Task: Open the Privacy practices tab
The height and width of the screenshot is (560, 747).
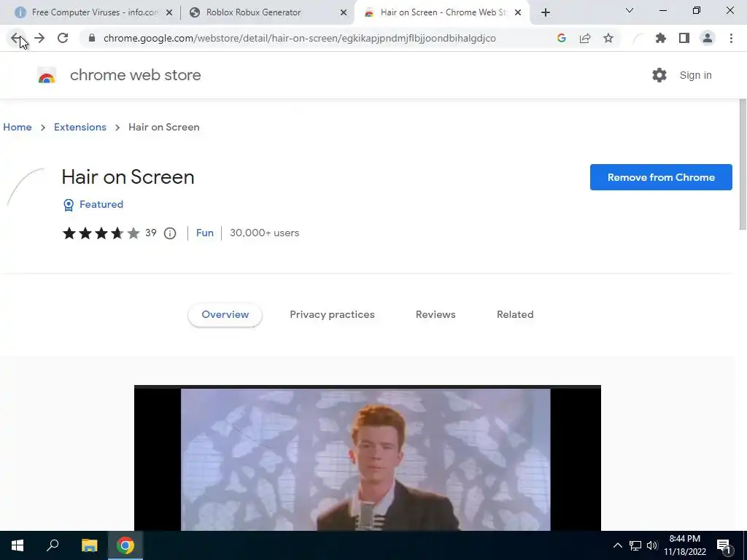Action: (332, 315)
